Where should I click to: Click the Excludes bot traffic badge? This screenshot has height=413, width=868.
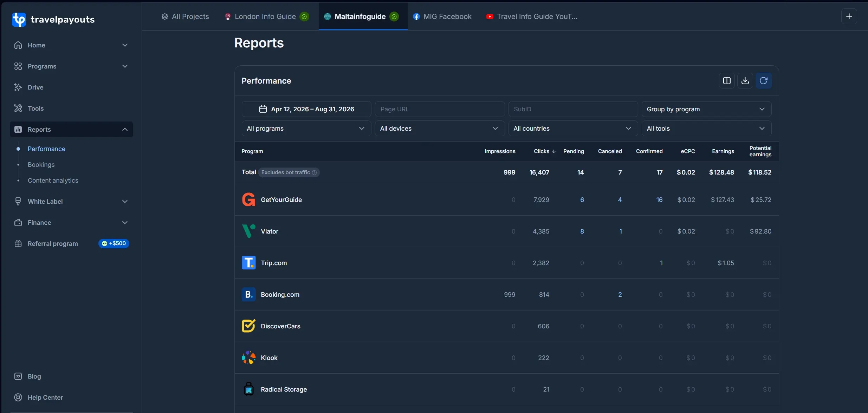(289, 172)
